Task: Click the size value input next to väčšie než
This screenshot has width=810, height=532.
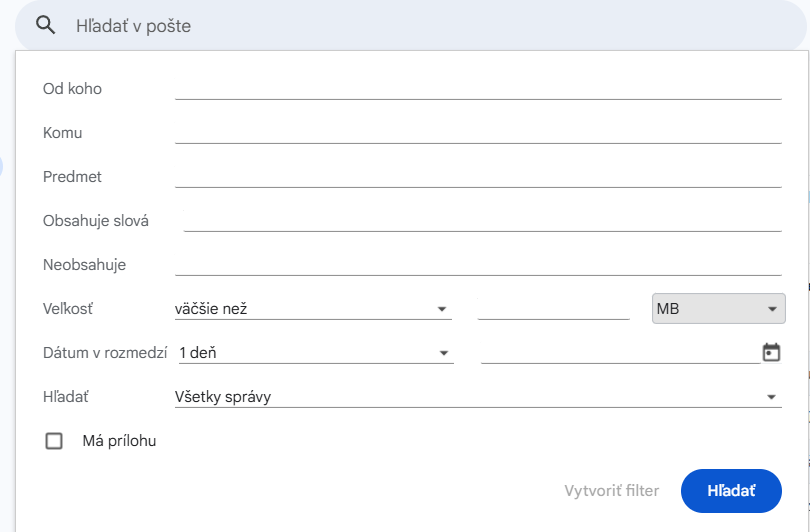Action: (553, 309)
